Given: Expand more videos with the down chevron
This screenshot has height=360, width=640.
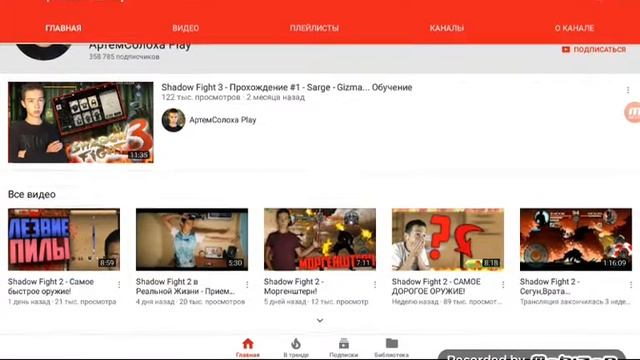Looking at the screenshot, I should click(320, 320).
